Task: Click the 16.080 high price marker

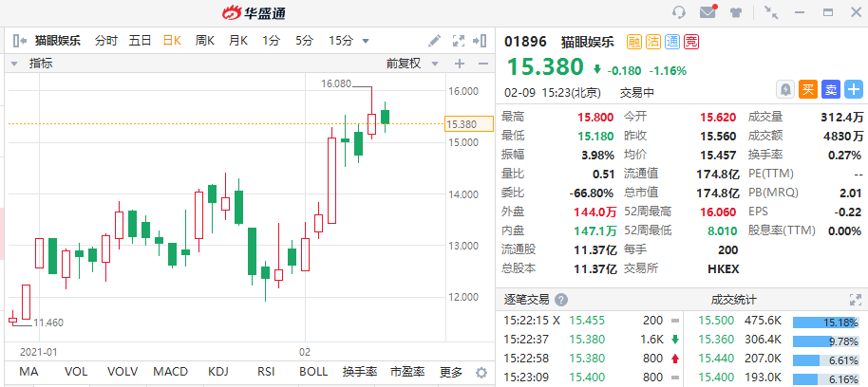Action: click(x=336, y=83)
